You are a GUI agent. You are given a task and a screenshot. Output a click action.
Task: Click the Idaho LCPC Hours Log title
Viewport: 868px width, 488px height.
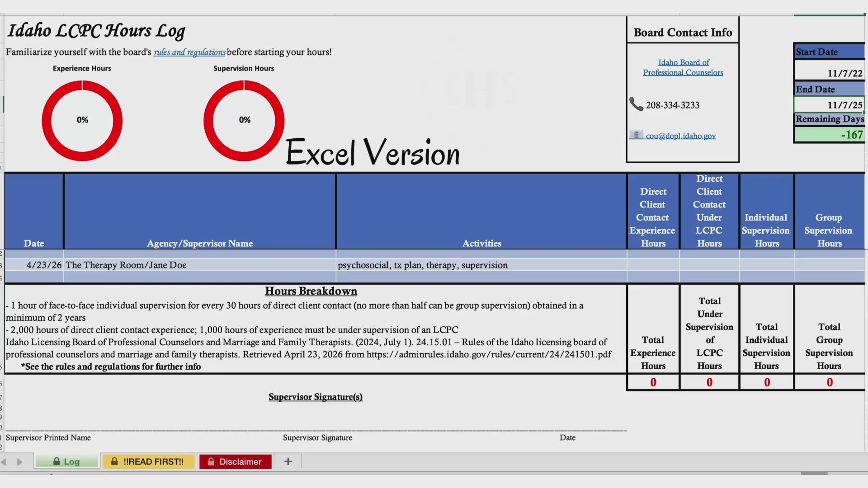pyautogui.click(x=96, y=31)
